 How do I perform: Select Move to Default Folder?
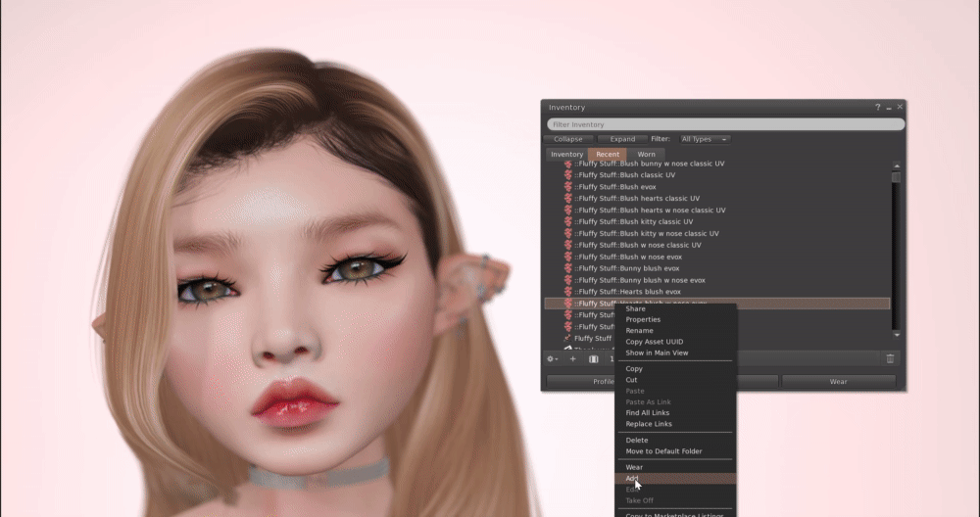click(x=663, y=451)
